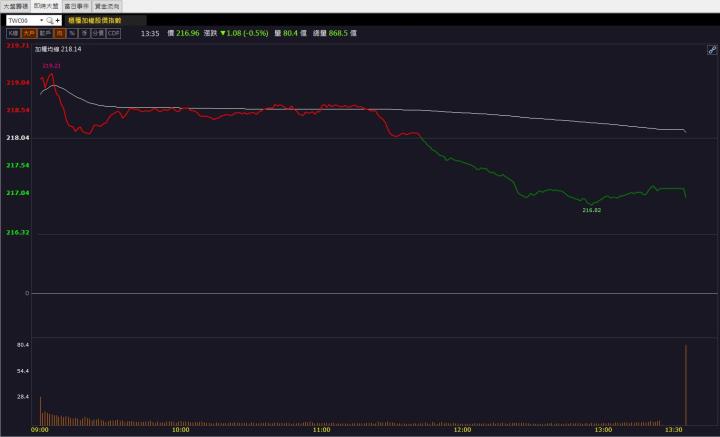Toggle the button between % and 分價
This screenshot has width=720, height=437.
pyautogui.click(x=84, y=33)
